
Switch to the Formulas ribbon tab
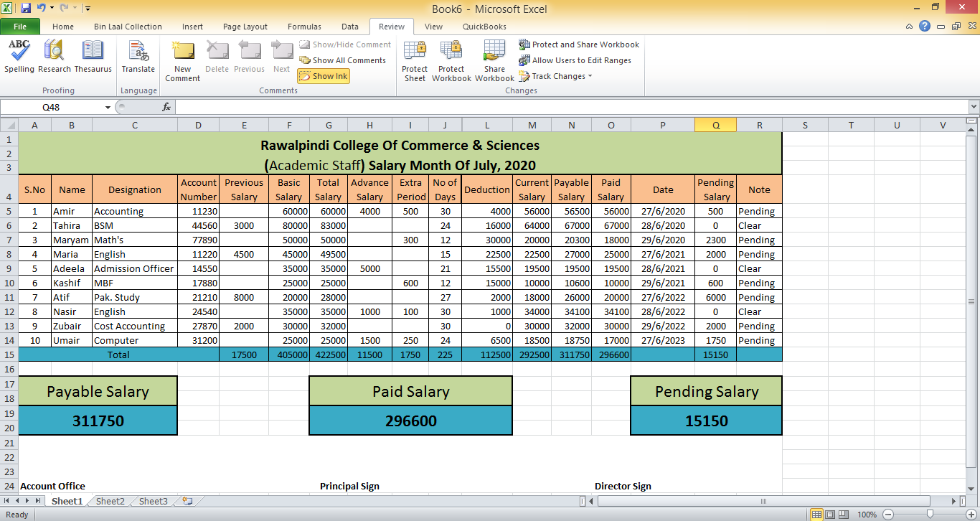point(304,26)
